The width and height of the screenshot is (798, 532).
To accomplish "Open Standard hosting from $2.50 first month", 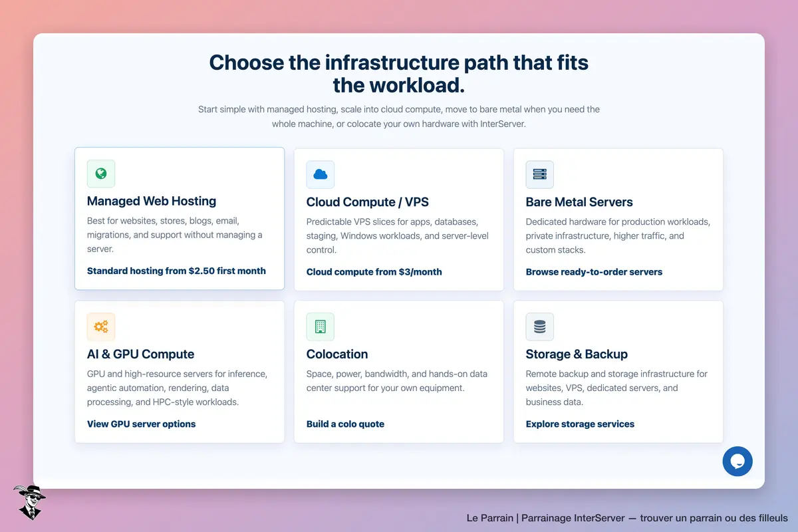I will (176, 271).
